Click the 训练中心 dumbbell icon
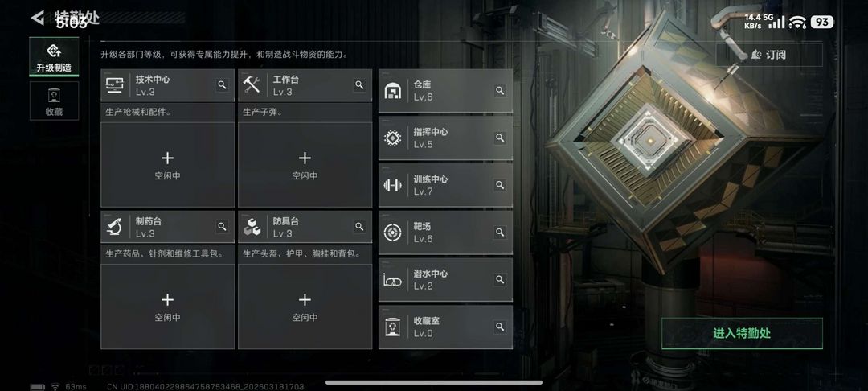 tap(392, 185)
